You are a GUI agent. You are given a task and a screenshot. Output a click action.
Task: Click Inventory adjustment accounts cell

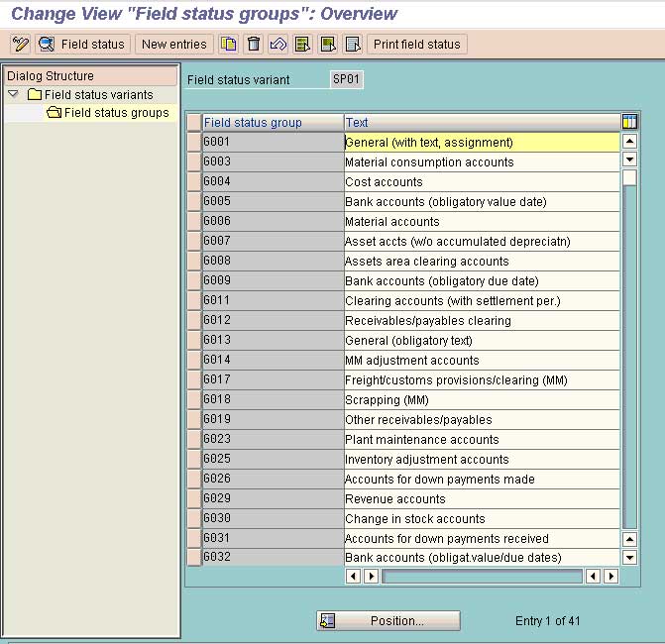pyautogui.click(x=483, y=459)
